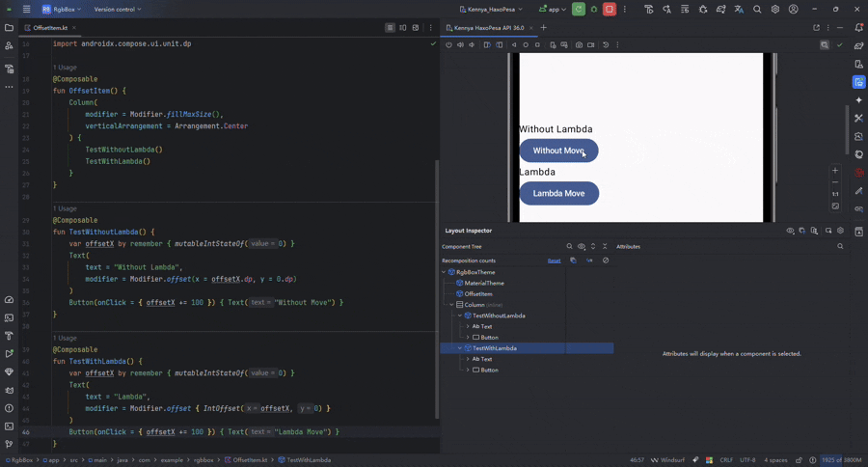This screenshot has height=467, width=868.
Task: Click the emulator Overview square button
Action: point(537,45)
